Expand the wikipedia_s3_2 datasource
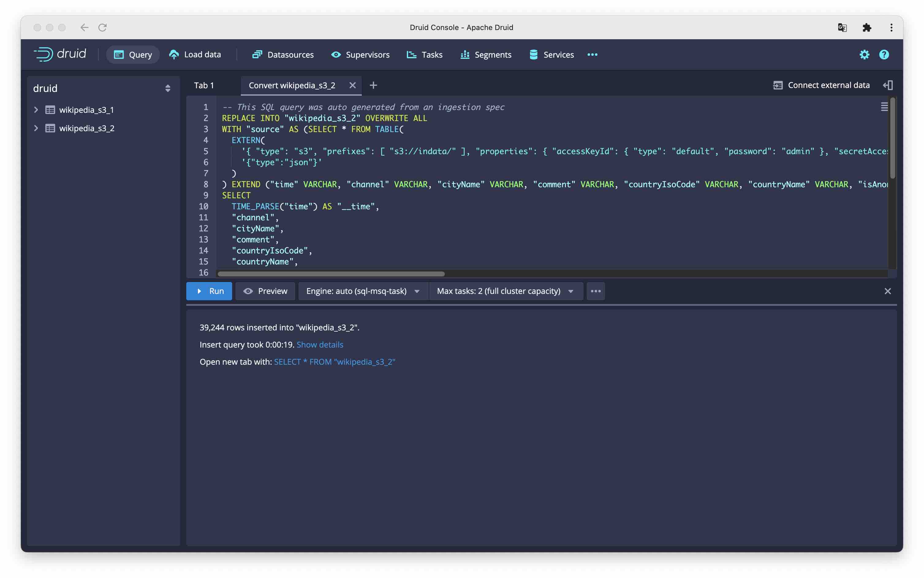Viewport: 924px width, 578px height. point(36,128)
